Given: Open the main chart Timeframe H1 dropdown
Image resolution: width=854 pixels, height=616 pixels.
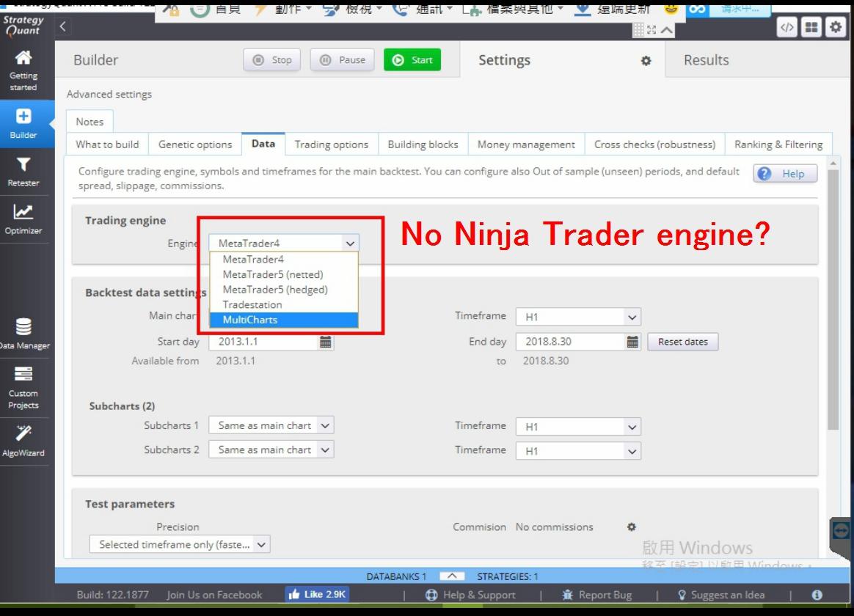Looking at the screenshot, I should click(x=578, y=317).
